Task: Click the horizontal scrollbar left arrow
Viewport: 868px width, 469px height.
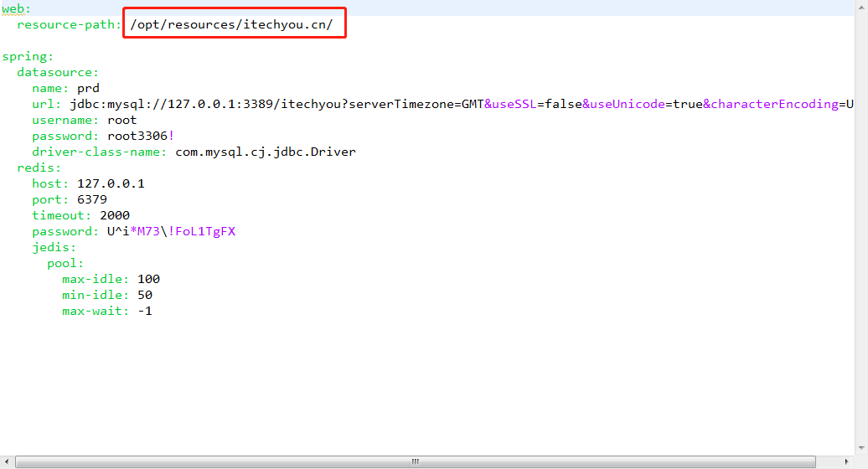Action: click(x=8, y=461)
